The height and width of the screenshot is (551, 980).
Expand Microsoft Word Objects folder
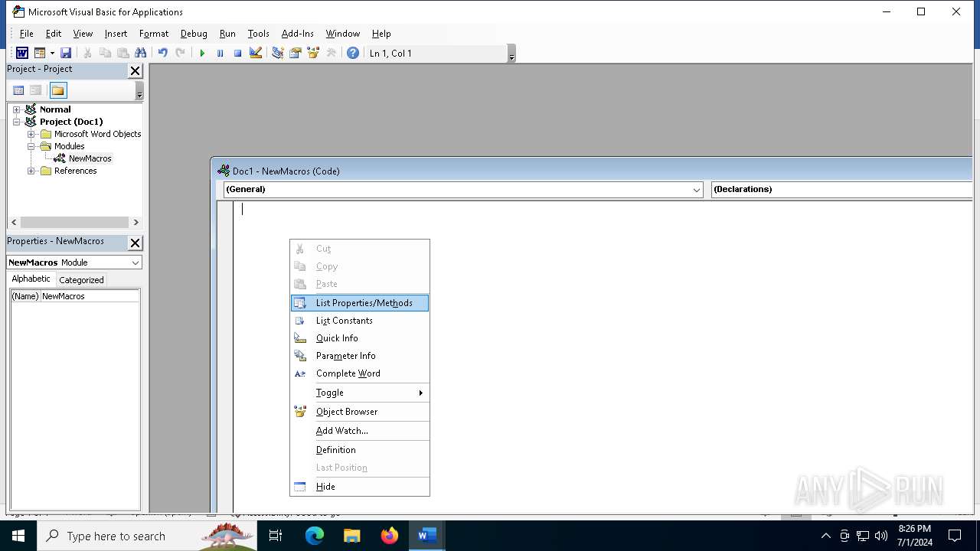31,134
